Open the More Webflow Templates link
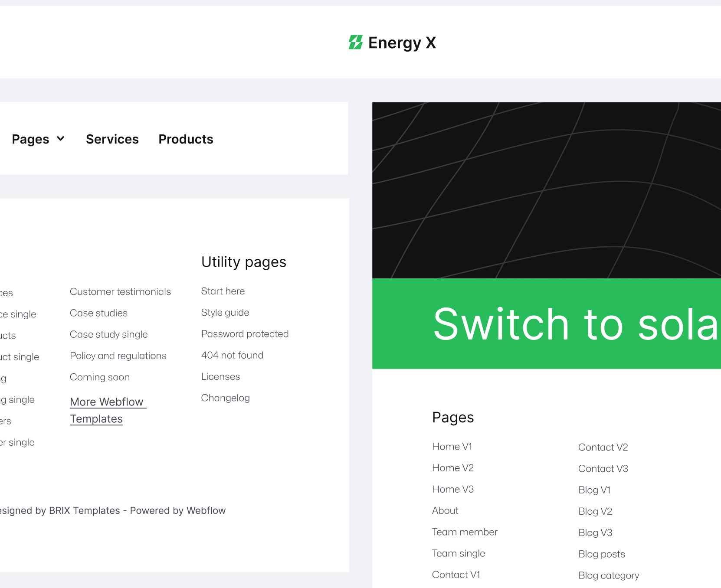 point(108,410)
